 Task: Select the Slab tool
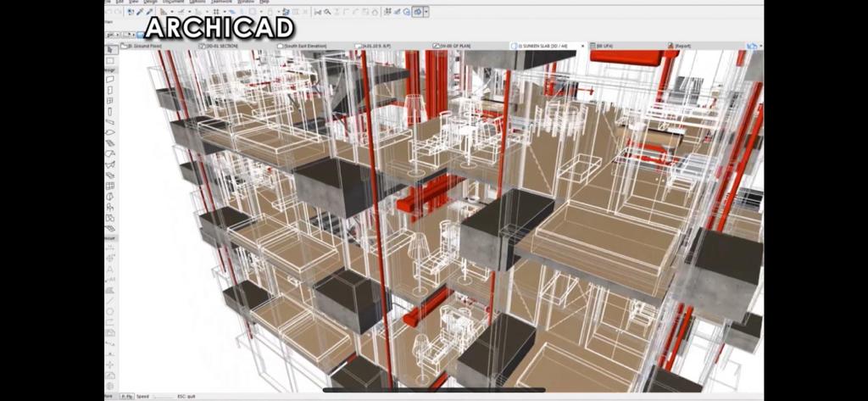pos(109,131)
